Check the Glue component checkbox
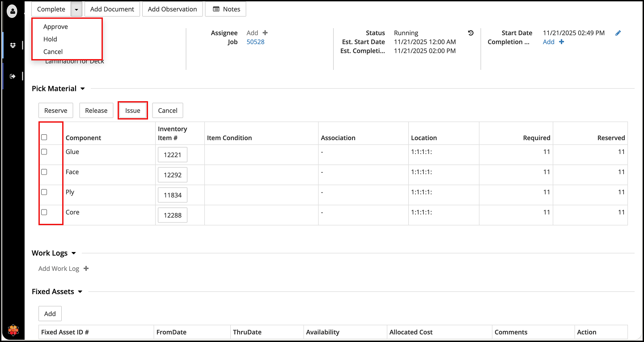 pyautogui.click(x=44, y=152)
